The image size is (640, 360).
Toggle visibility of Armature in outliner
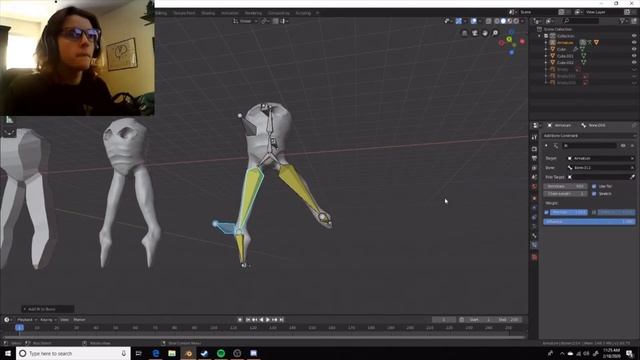tap(634, 42)
